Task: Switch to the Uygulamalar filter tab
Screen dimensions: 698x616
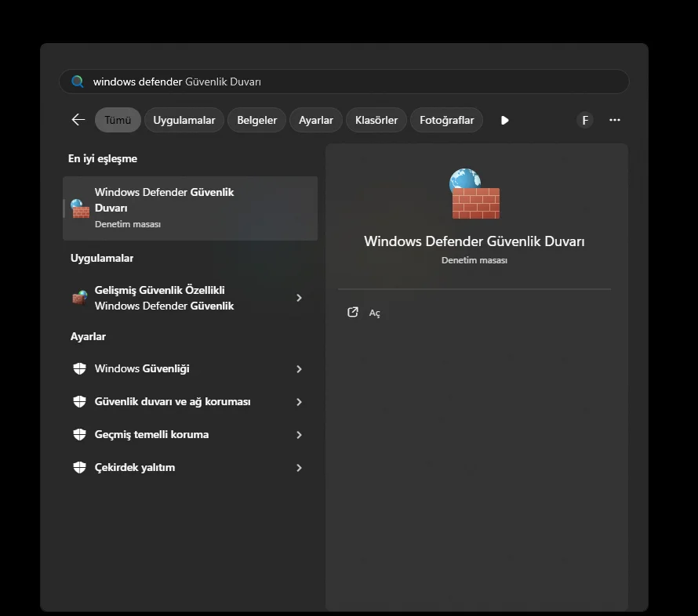Action: tap(184, 120)
